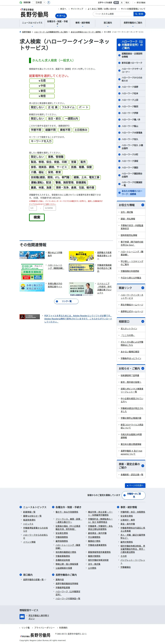Click the ハローワーク伊那 arrow icon

click(119, 113)
